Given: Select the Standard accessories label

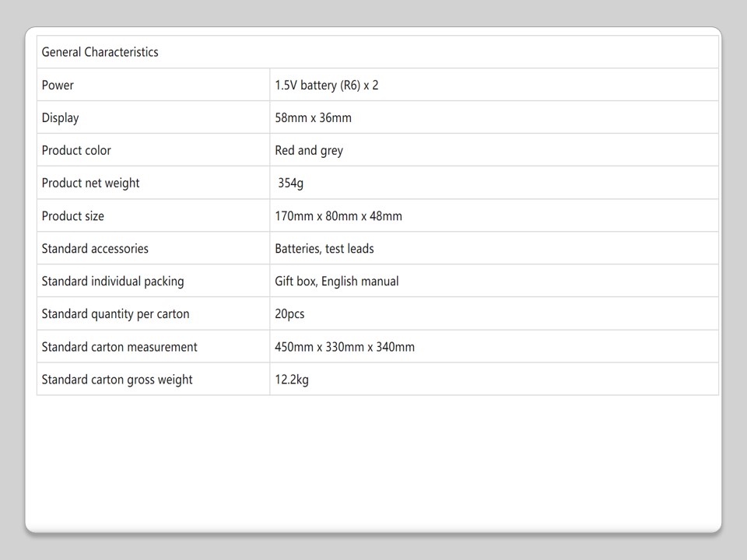Looking at the screenshot, I should tap(95, 249).
